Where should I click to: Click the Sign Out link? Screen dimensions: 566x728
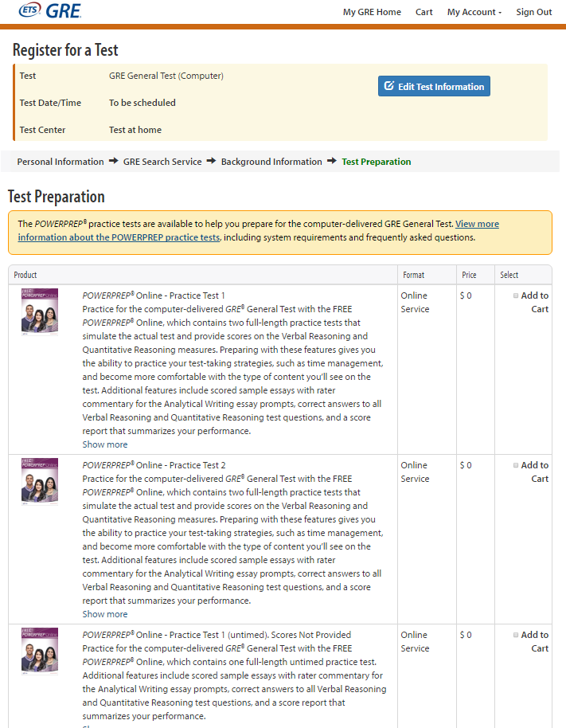coord(533,12)
